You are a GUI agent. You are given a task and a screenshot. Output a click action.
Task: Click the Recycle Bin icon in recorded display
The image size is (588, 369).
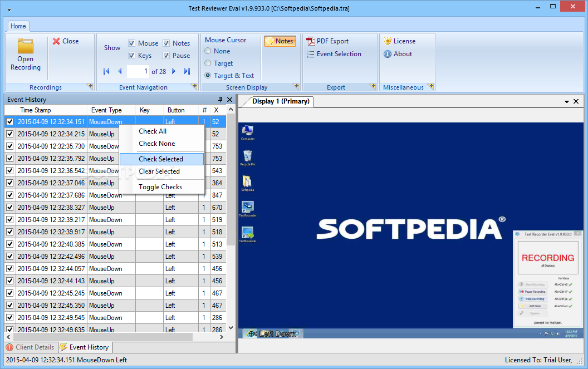(x=247, y=158)
